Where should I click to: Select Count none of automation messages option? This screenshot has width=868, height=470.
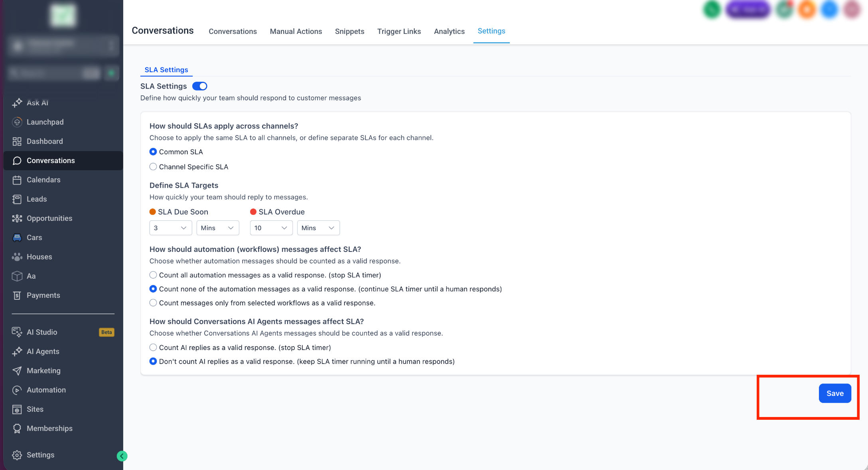[x=153, y=289]
